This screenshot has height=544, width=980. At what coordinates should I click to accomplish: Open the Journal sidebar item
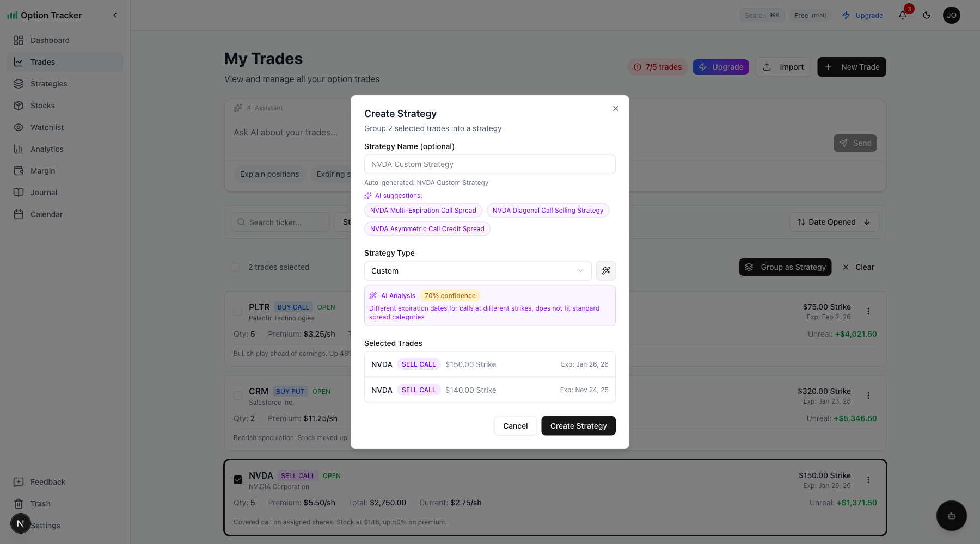point(44,193)
